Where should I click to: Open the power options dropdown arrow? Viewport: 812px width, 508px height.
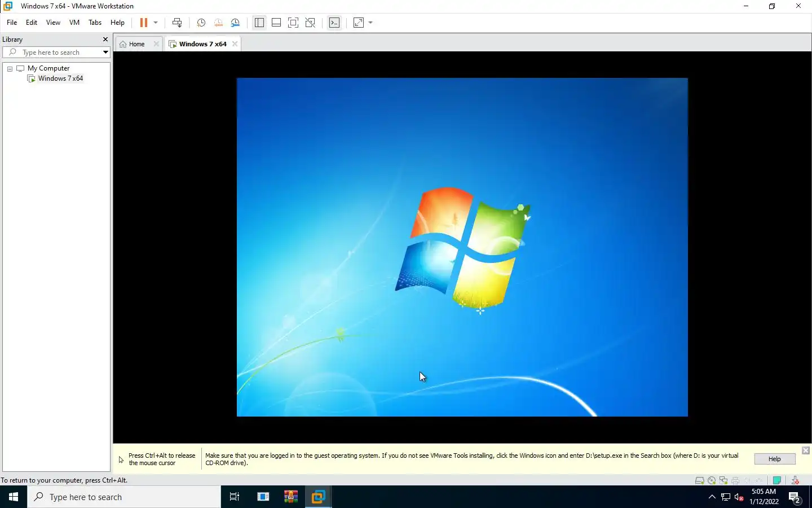[156, 23]
